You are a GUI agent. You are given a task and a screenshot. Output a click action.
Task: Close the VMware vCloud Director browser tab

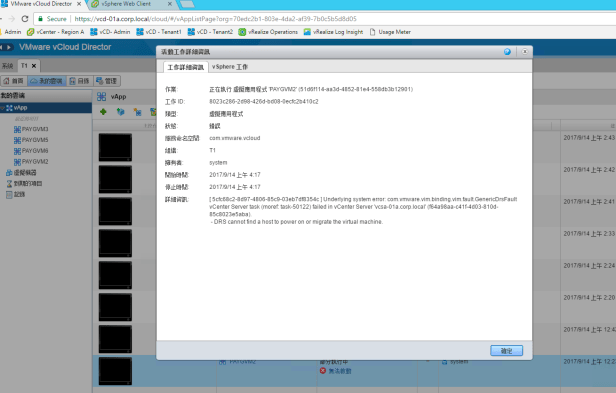(x=79, y=4)
